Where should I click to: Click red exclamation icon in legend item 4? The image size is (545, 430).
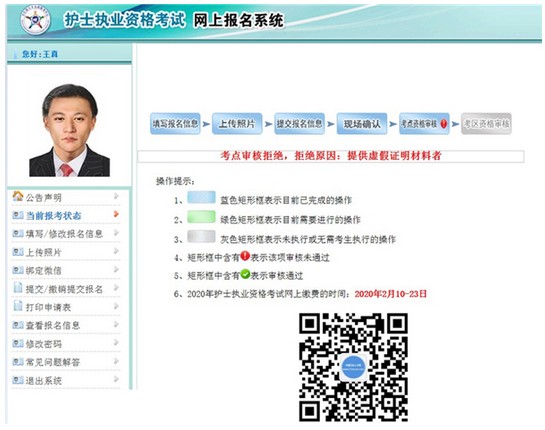[245, 256]
